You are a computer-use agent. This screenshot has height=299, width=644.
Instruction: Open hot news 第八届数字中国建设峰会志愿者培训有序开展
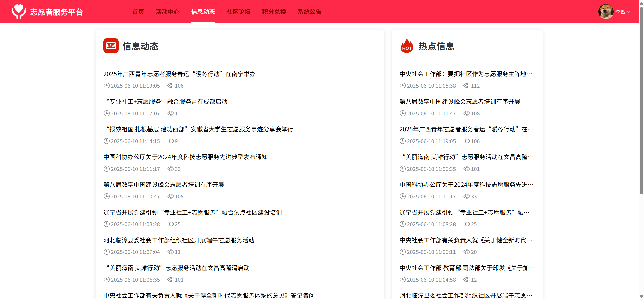(460, 102)
